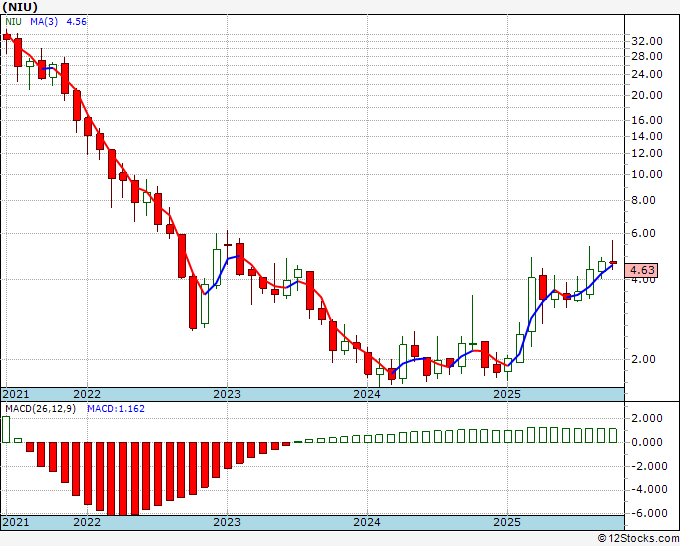Screen dimensions: 680x546
Task: Click the (NIU) chart title
Action: click(x=20, y=7)
